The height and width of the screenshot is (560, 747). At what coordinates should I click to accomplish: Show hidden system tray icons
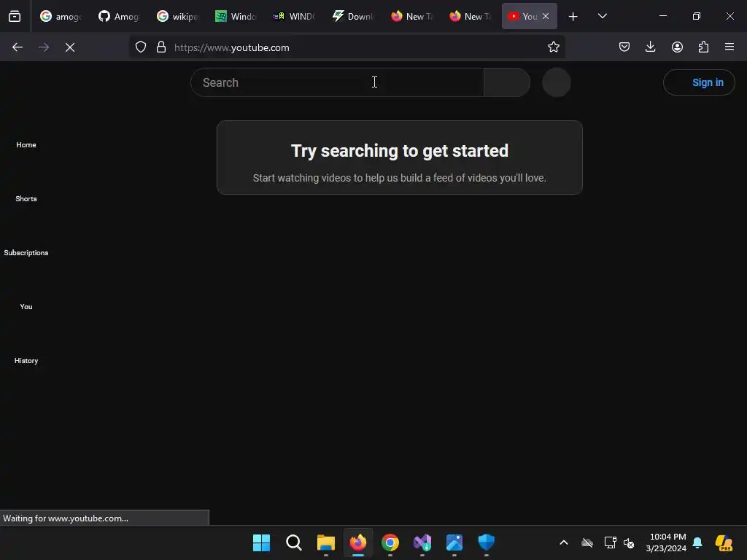[x=564, y=542]
